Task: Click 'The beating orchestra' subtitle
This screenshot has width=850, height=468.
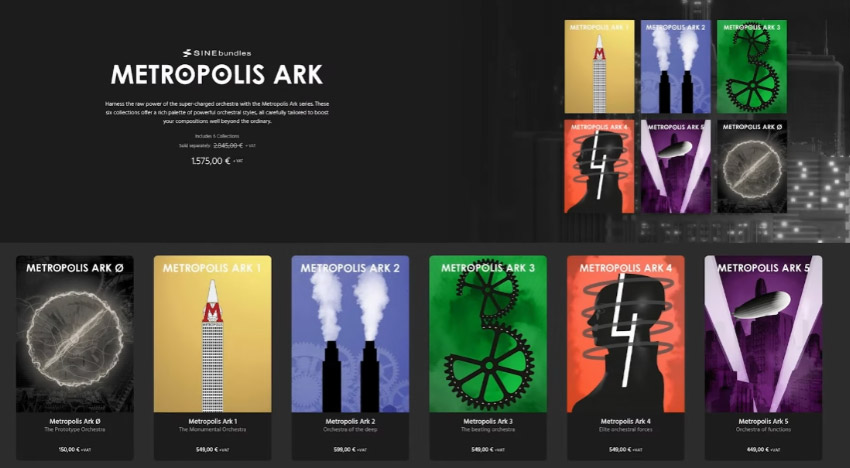Action: click(x=488, y=429)
